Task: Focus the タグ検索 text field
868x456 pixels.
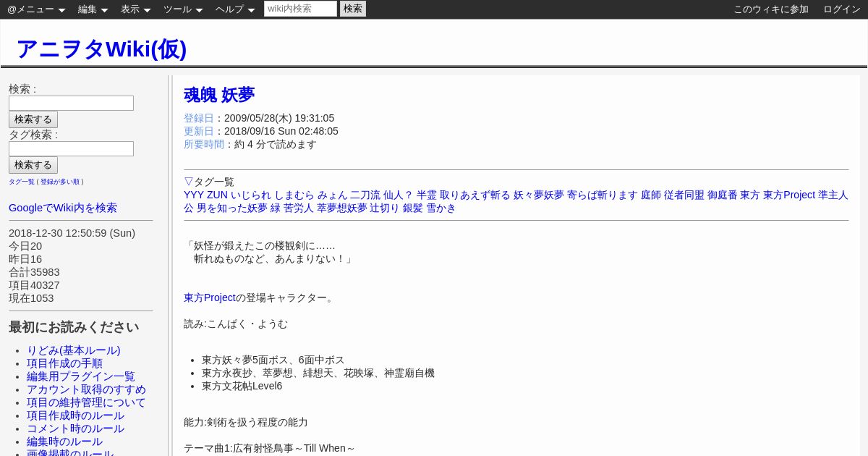Action: (x=71, y=148)
